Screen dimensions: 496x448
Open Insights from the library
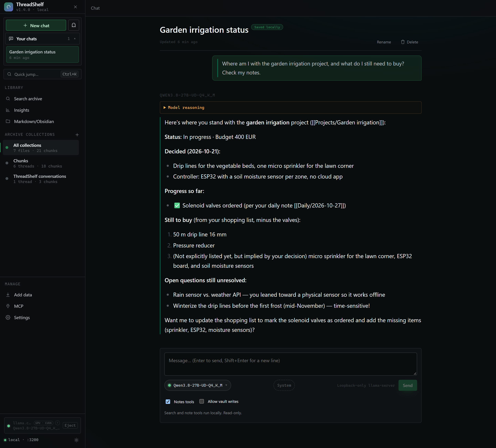click(22, 110)
